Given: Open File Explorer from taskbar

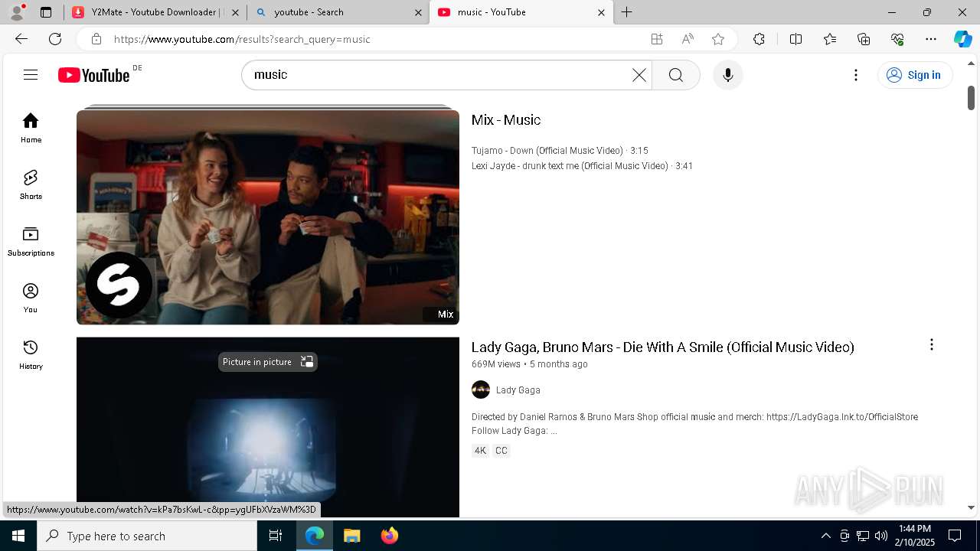Looking at the screenshot, I should point(351,536).
